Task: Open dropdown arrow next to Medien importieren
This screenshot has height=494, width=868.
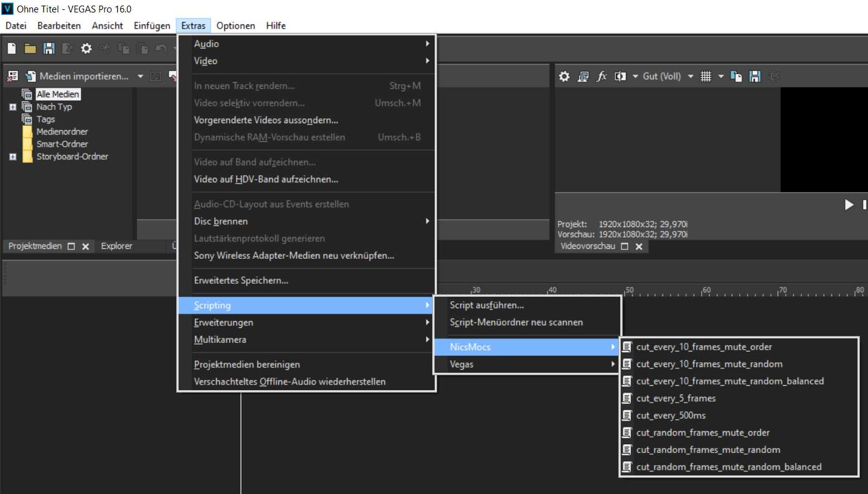Action: pyautogui.click(x=140, y=77)
